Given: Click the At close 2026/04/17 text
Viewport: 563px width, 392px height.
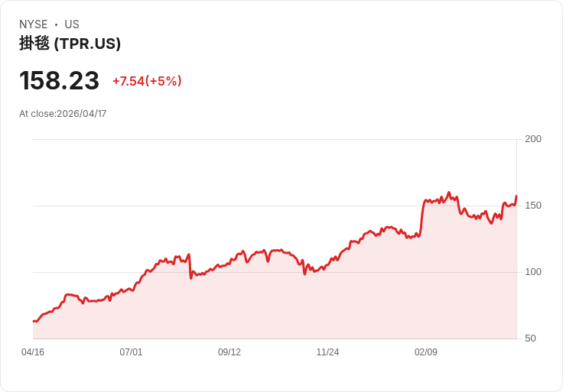Looking at the screenshot, I should (63, 114).
